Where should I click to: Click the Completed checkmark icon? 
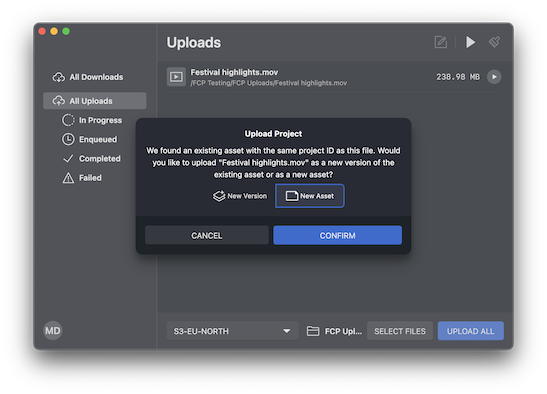pyautogui.click(x=68, y=158)
